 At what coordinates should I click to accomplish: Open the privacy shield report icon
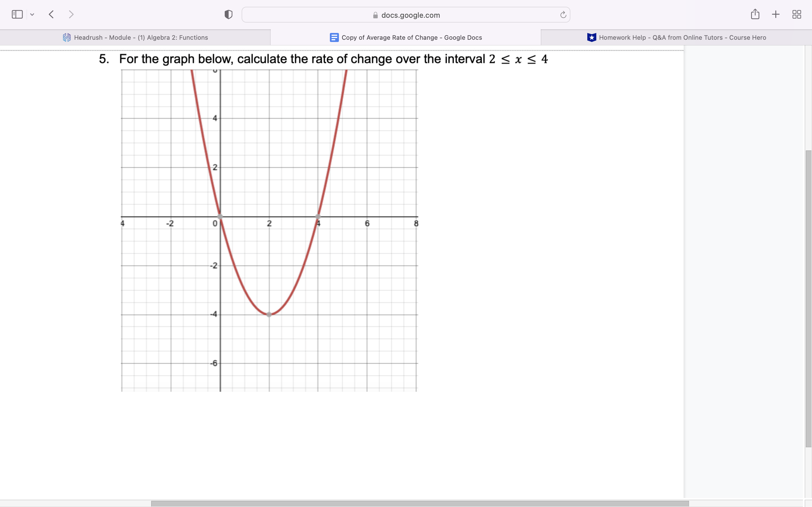click(x=228, y=14)
